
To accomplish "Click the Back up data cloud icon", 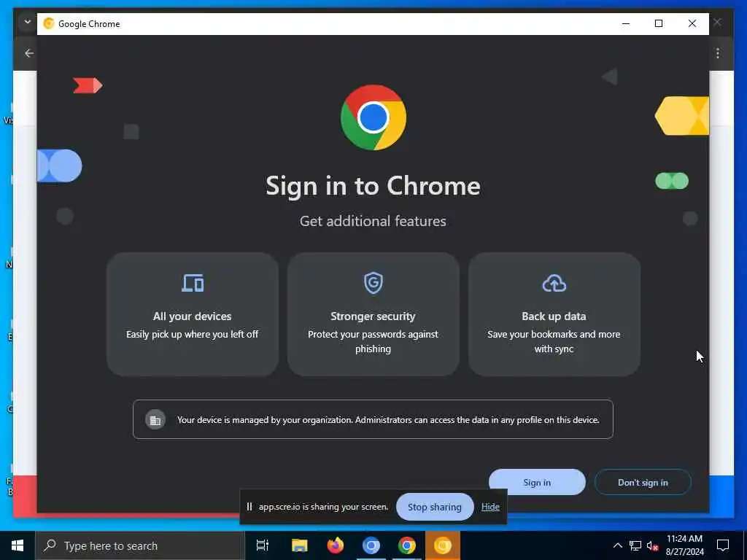I will coord(554,283).
